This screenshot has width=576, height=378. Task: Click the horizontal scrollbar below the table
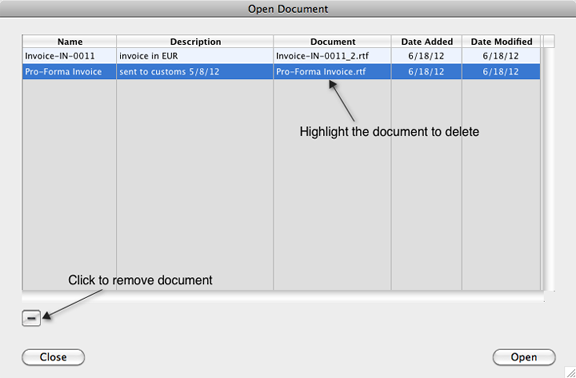(x=283, y=297)
